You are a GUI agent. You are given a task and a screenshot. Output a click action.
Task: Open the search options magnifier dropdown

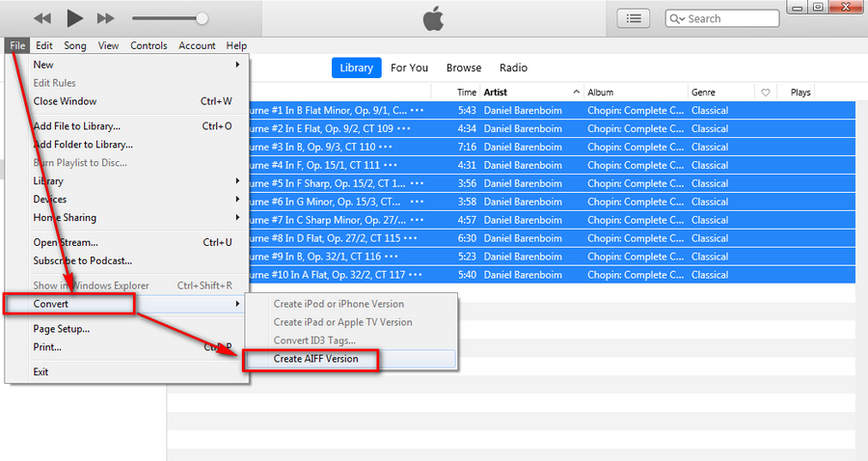click(678, 19)
